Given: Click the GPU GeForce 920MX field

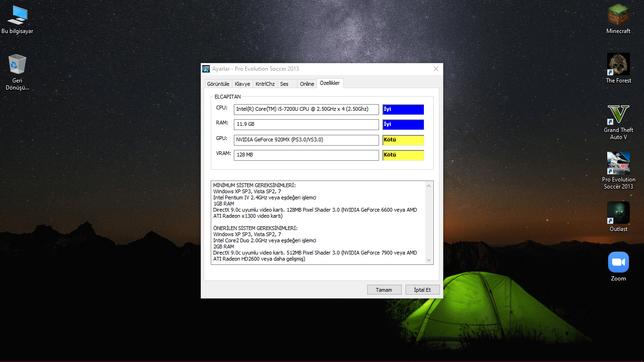Looking at the screenshot, I should pyautogui.click(x=306, y=140).
